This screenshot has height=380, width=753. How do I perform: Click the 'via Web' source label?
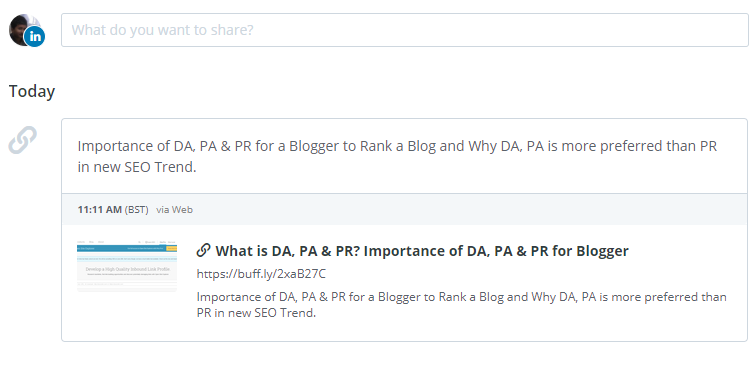click(174, 209)
